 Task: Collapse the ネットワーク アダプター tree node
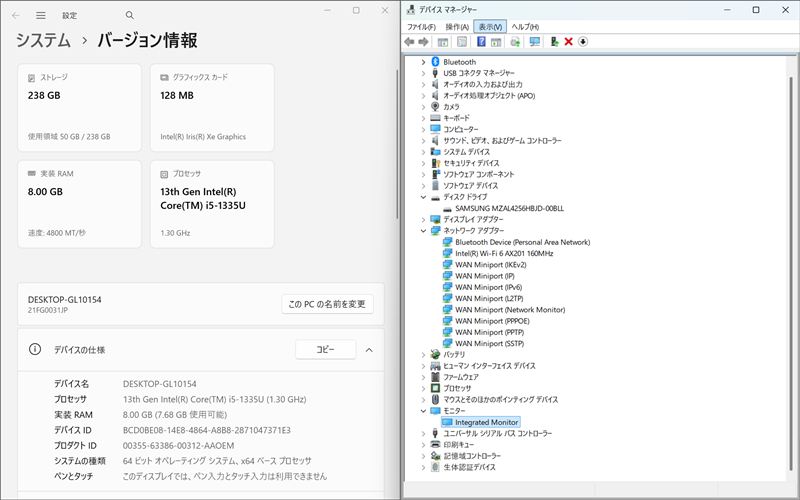[423, 230]
